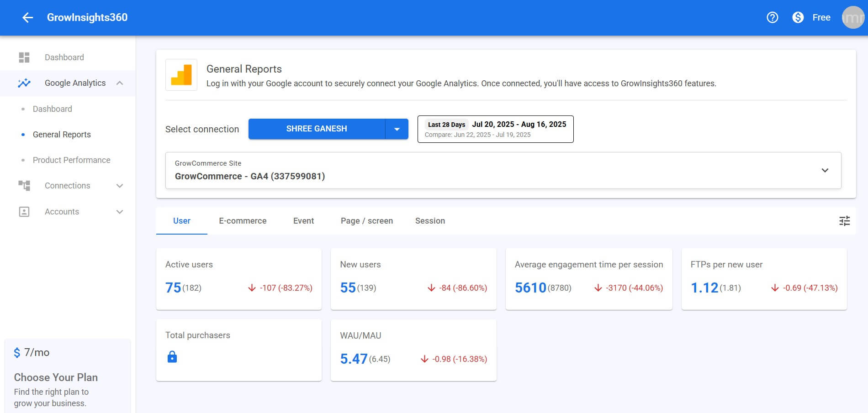Image resolution: width=868 pixels, height=413 pixels.
Task: Click the Active users value 75
Action: (173, 288)
